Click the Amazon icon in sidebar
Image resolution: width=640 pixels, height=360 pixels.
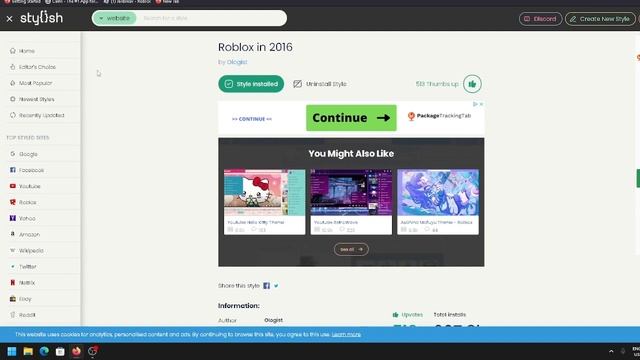[13, 234]
